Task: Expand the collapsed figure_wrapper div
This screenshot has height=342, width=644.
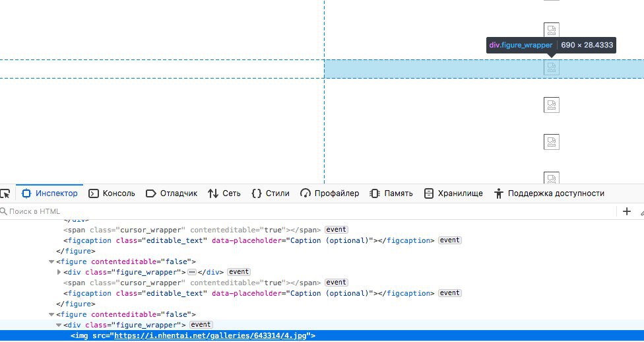Action: (x=59, y=272)
